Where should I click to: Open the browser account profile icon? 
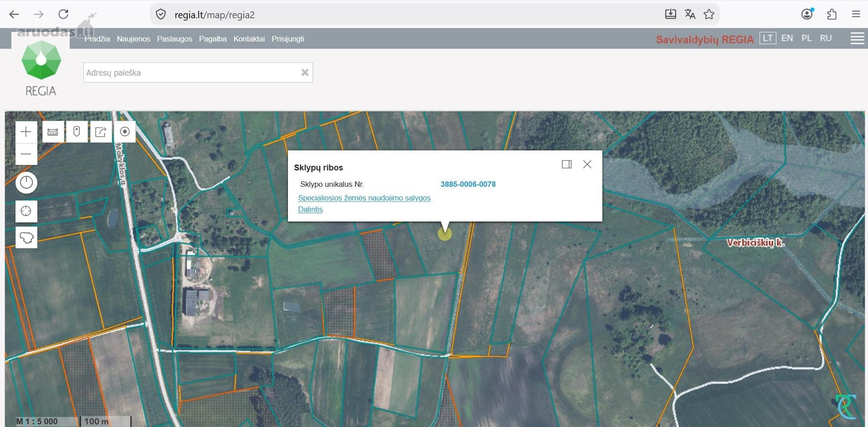(x=807, y=15)
